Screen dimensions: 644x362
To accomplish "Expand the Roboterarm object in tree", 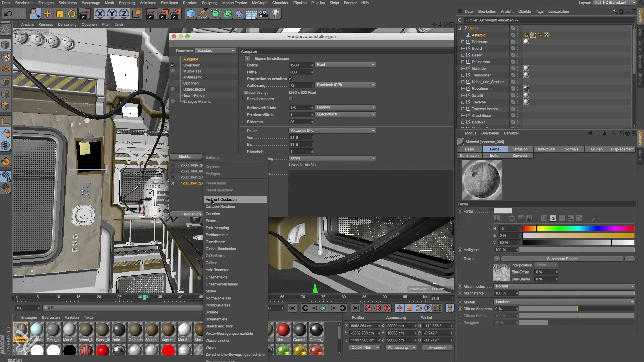I will [x=463, y=89].
